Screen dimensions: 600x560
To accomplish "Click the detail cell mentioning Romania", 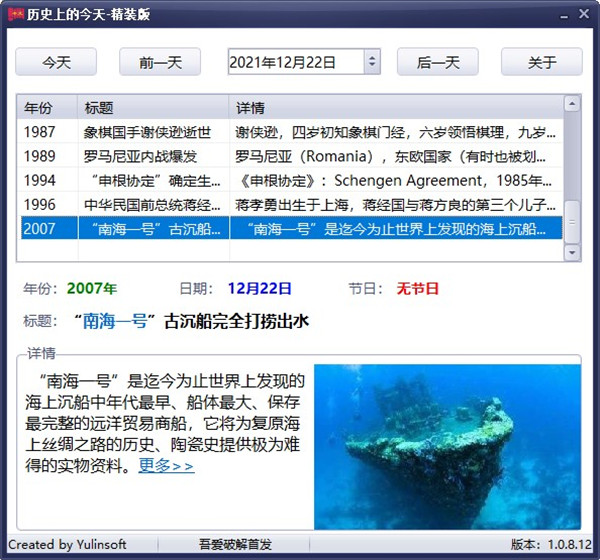I will point(396,156).
